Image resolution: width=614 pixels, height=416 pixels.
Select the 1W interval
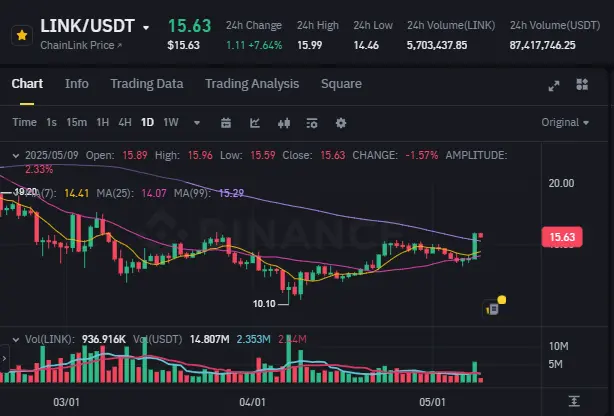(x=171, y=122)
